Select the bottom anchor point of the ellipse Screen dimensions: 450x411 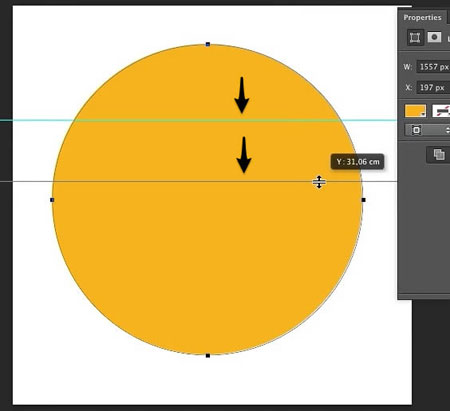coord(208,356)
